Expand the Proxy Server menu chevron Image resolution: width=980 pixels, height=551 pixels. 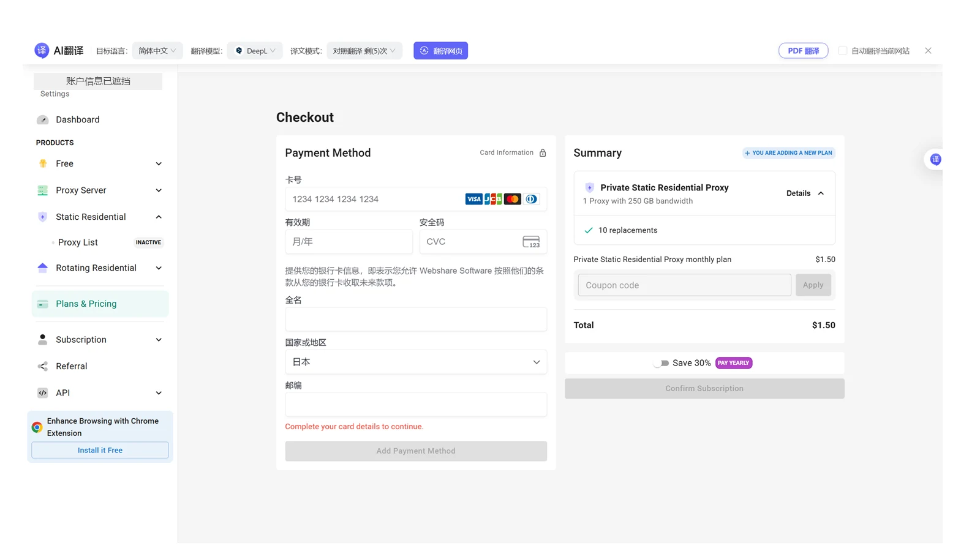coord(159,190)
